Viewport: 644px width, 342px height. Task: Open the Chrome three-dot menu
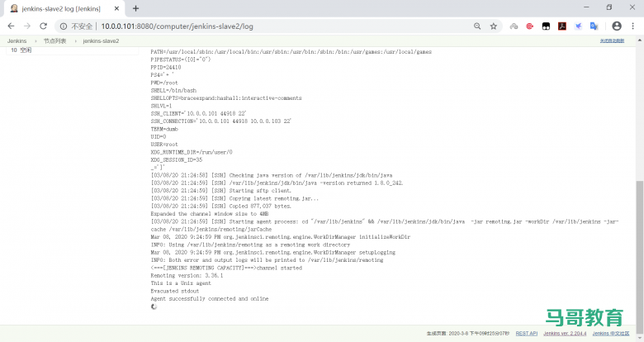633,26
